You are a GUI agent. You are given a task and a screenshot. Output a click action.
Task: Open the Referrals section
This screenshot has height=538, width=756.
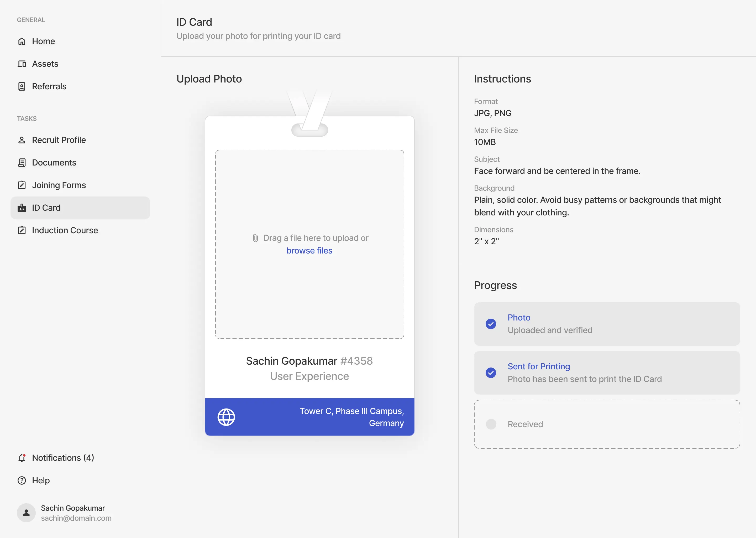click(80, 86)
